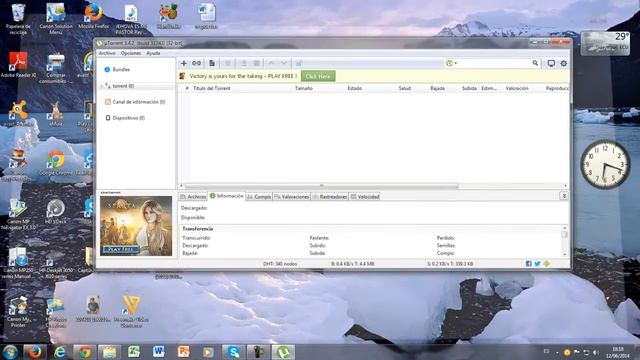The width and height of the screenshot is (640, 360).
Task: Sort by Subida column header
Action: (469, 88)
